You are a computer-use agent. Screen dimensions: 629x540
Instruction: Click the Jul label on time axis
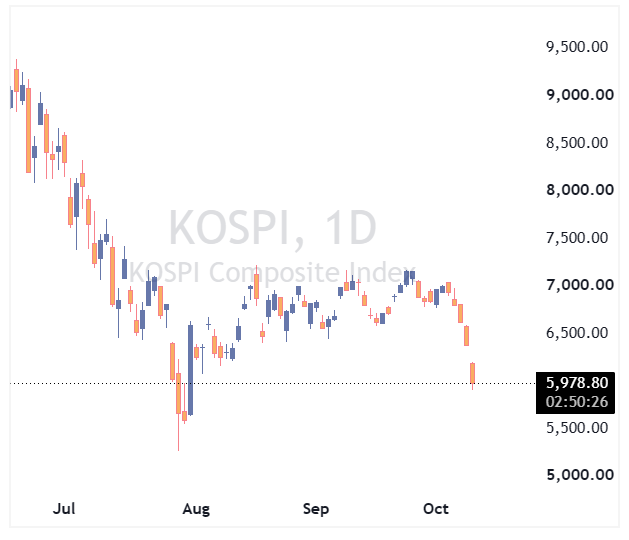(x=64, y=509)
